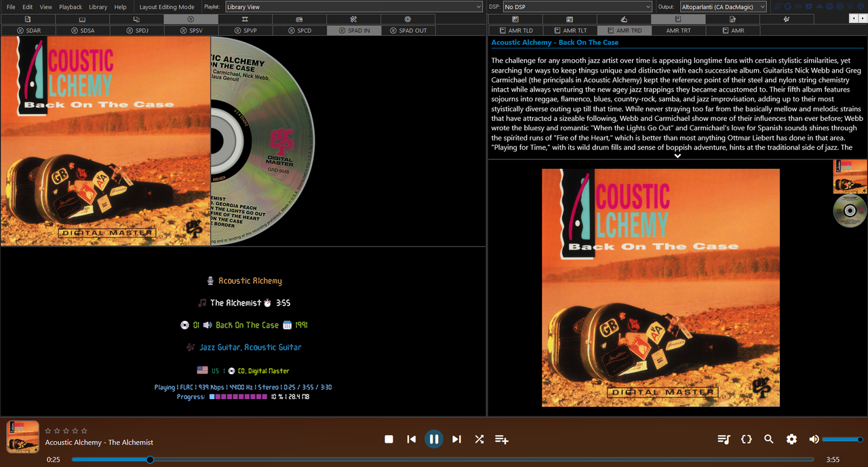Switch to the SDAR tab
The height and width of the screenshot is (467, 868).
pos(28,31)
